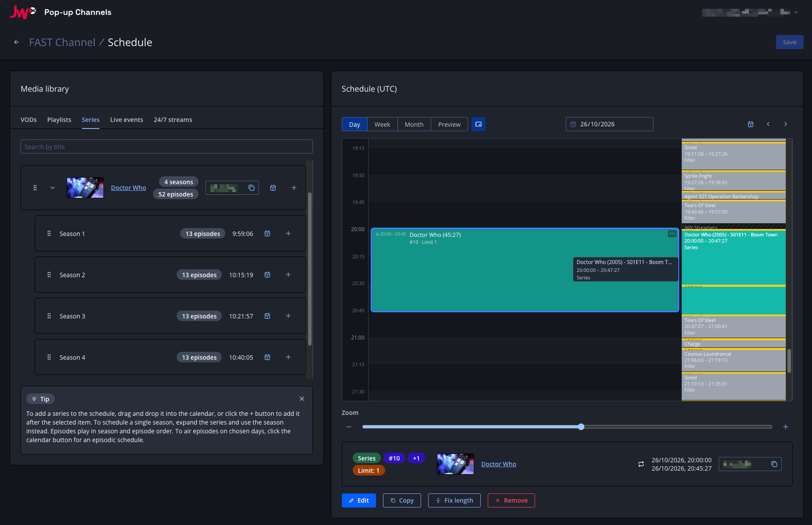
Task: Open the date picker showing 26/10/2026
Action: (x=609, y=124)
